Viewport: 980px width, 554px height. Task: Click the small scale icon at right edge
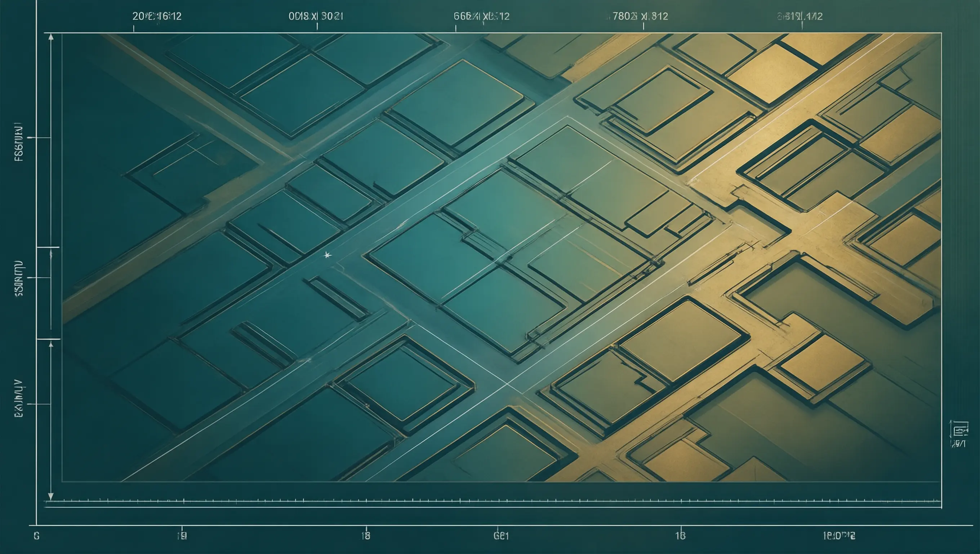coord(958,434)
